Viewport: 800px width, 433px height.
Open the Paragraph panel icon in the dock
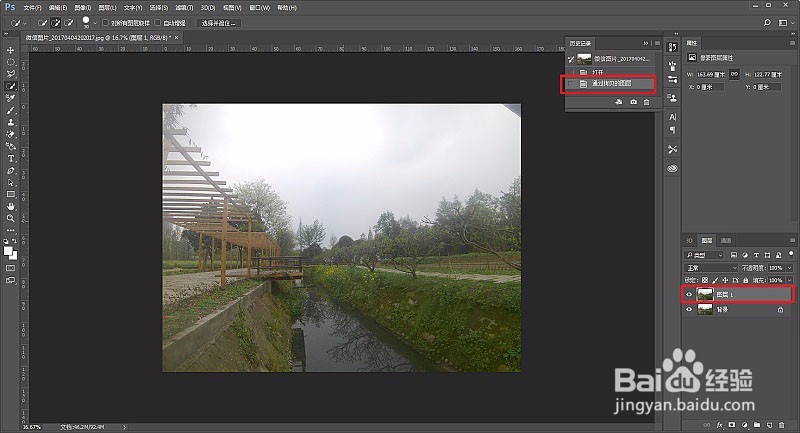(x=672, y=131)
